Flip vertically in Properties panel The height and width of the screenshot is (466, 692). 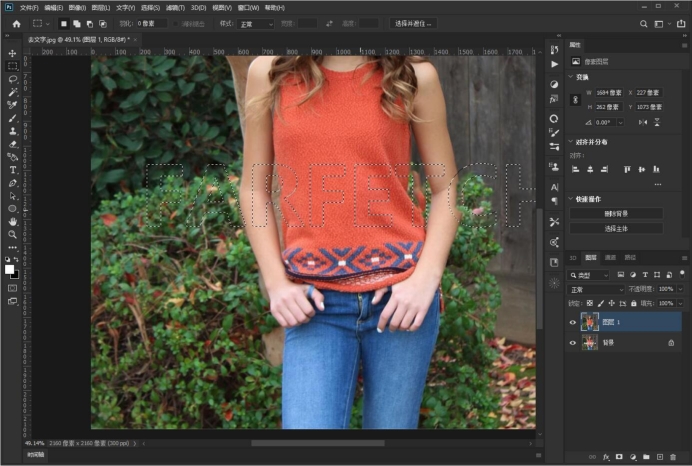click(657, 122)
